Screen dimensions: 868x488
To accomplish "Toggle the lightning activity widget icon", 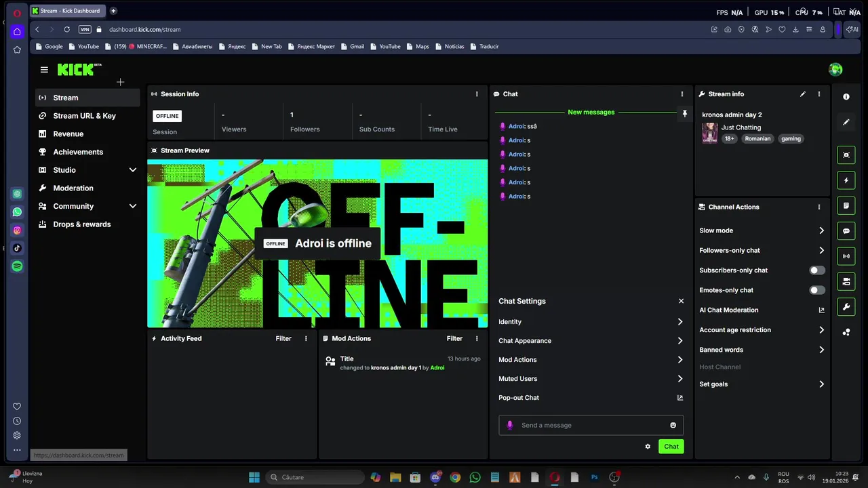I will pyautogui.click(x=846, y=180).
